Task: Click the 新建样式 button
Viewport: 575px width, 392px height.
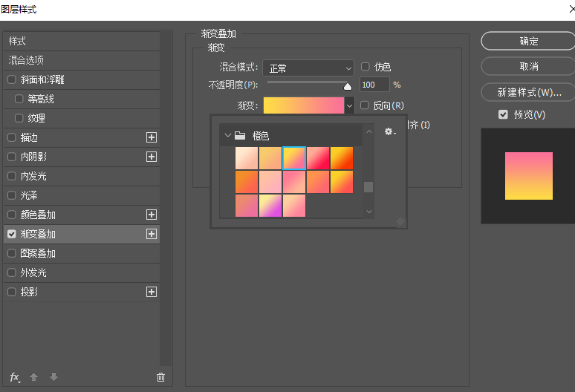Action: tap(528, 93)
